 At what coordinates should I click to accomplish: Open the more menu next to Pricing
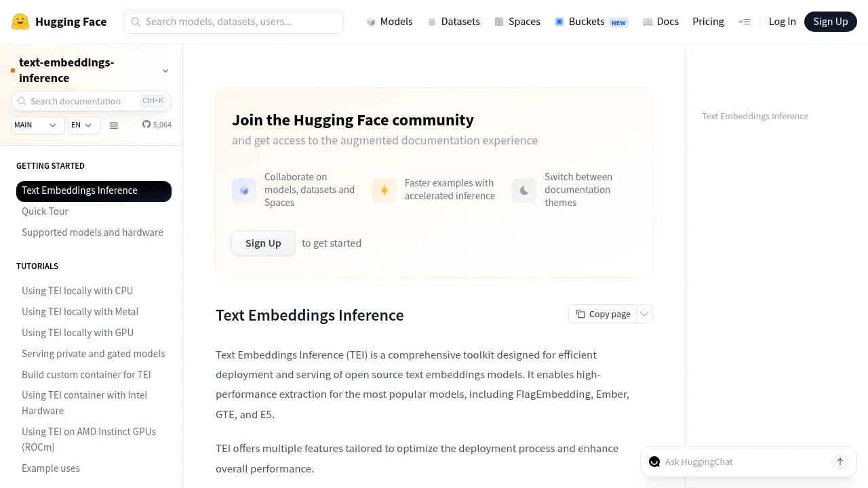coord(744,22)
